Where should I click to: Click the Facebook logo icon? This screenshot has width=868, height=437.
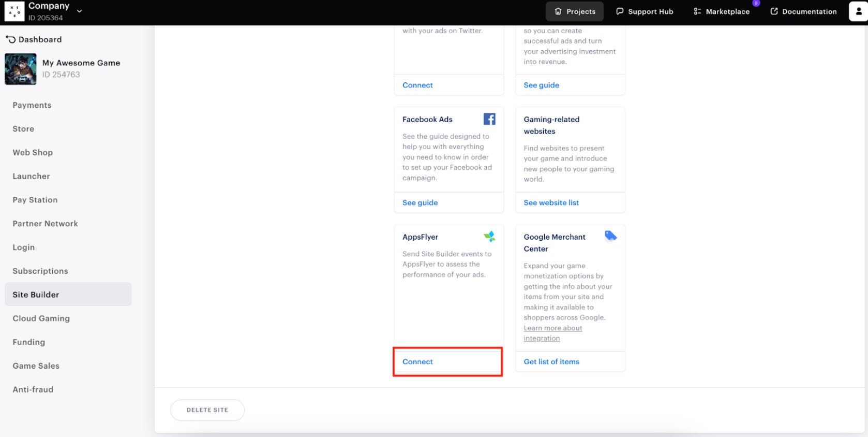(x=489, y=119)
